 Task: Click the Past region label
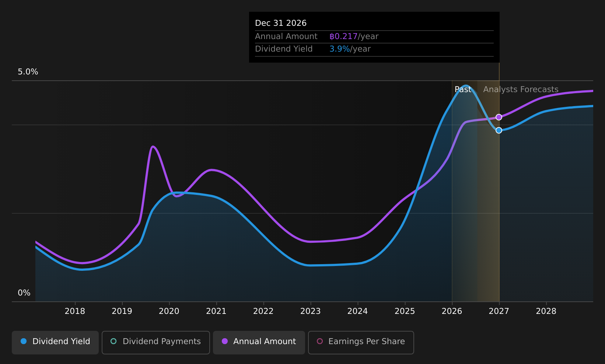463,90
